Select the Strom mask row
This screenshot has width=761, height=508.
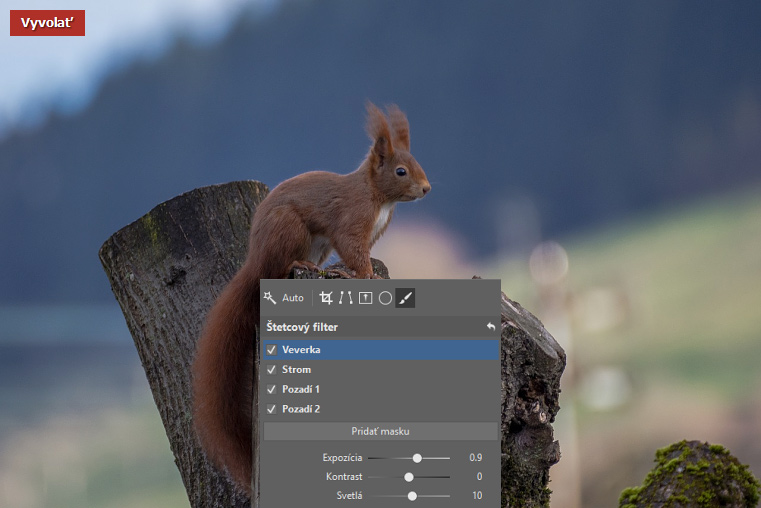[x=381, y=370]
